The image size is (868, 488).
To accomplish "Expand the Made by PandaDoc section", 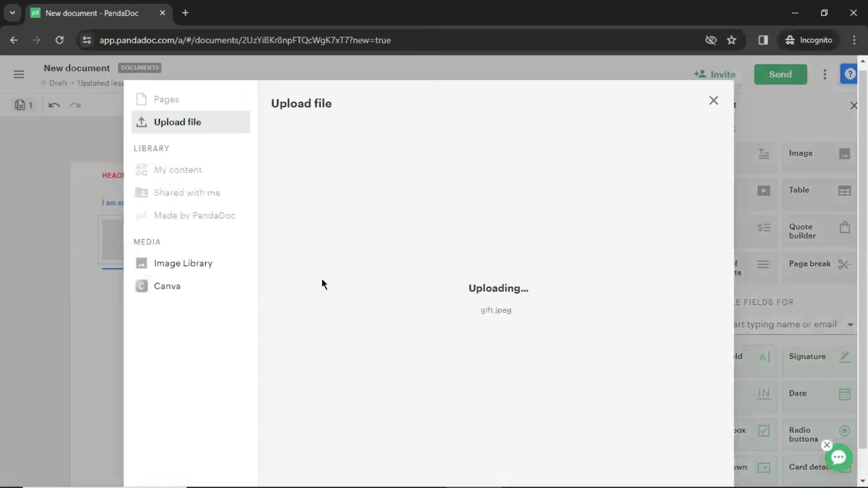I will pyautogui.click(x=194, y=215).
